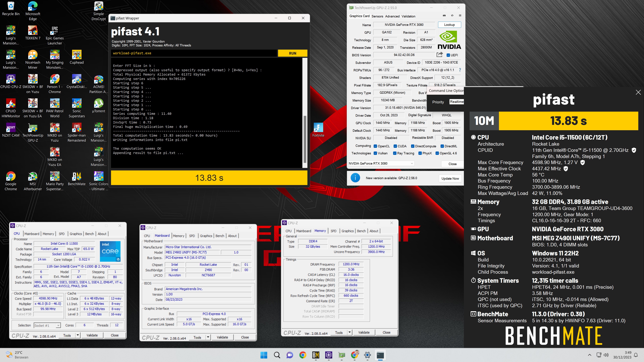Click pifast console vertical scrollbar thumb

click(305, 139)
